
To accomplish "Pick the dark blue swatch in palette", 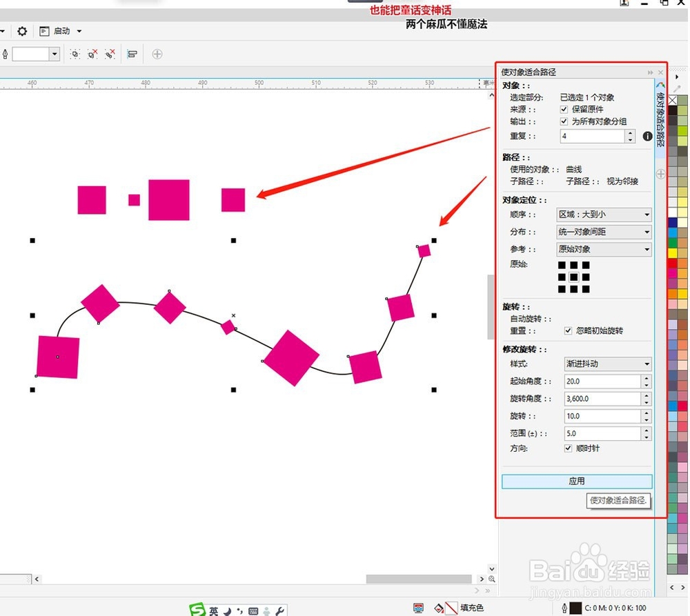I will click(672, 223).
